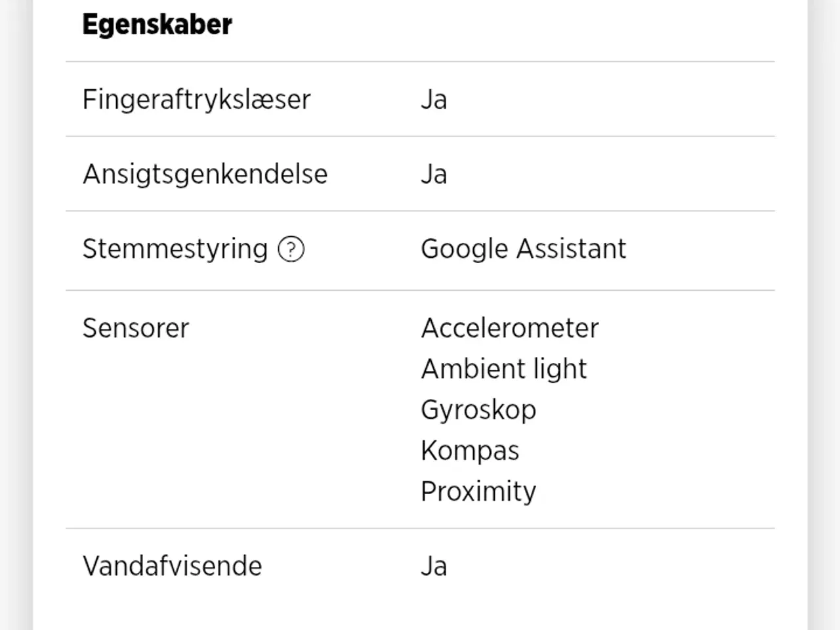Select Accelerometer in the sensor list

[510, 328]
